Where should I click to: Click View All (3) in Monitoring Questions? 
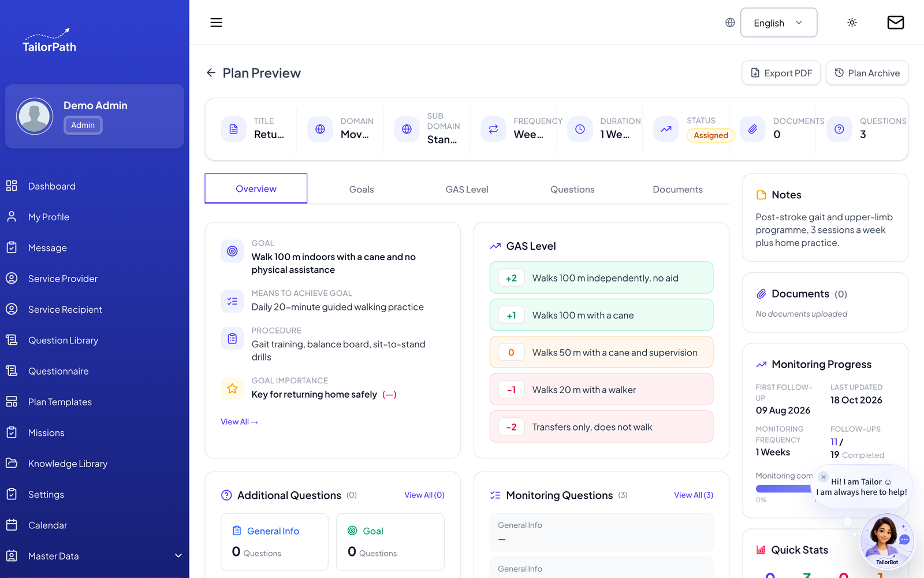click(694, 495)
